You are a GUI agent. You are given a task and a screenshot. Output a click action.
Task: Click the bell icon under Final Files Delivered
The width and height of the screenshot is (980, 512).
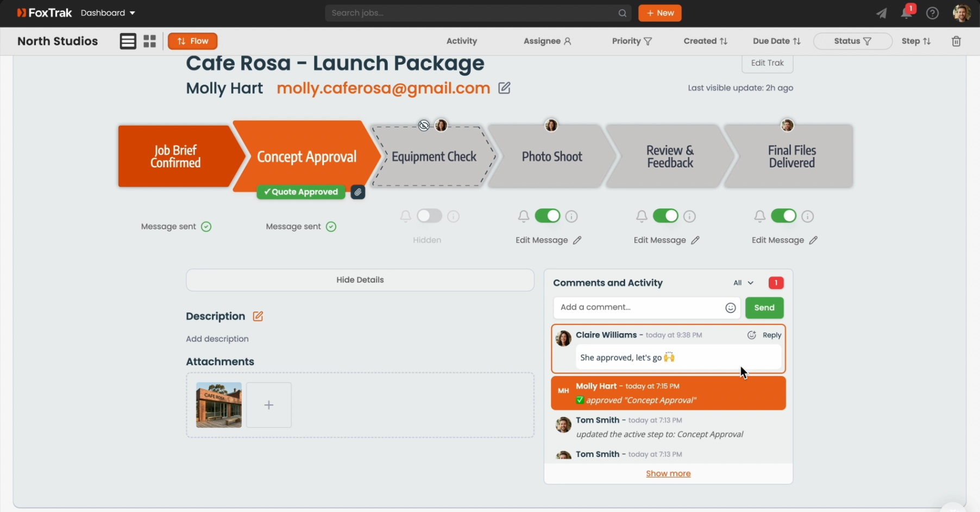(x=760, y=216)
